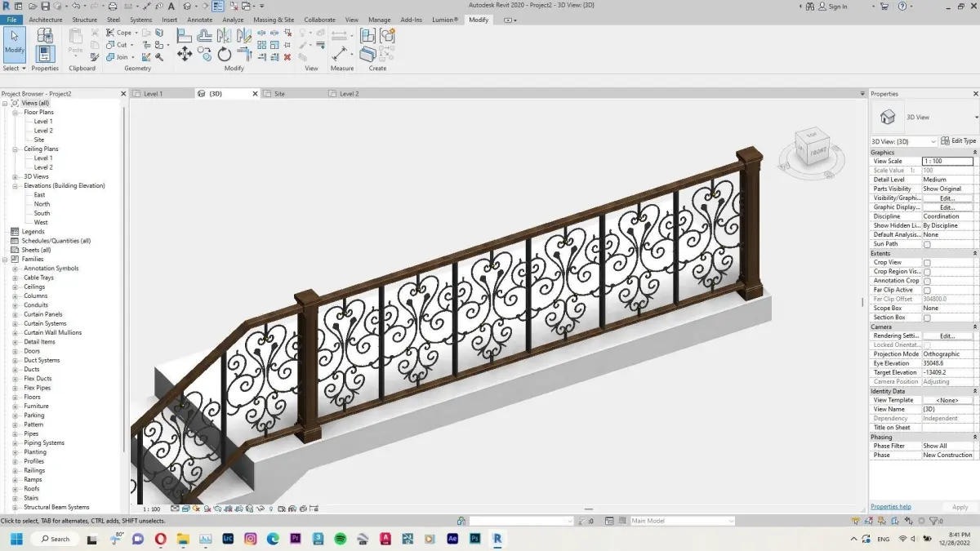Click the Trim/Extend to Corner icon
Image resolution: width=980 pixels, height=551 pixels.
(x=244, y=54)
